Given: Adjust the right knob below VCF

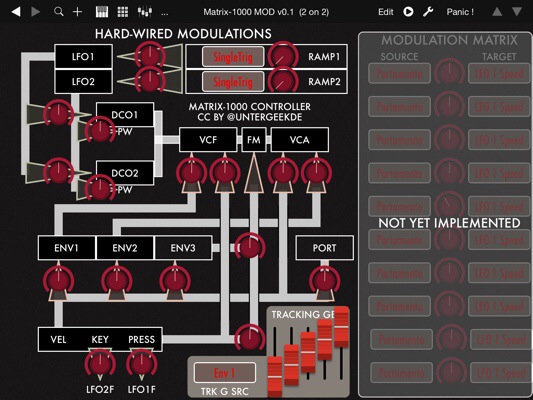Looking at the screenshot, I should click(225, 172).
